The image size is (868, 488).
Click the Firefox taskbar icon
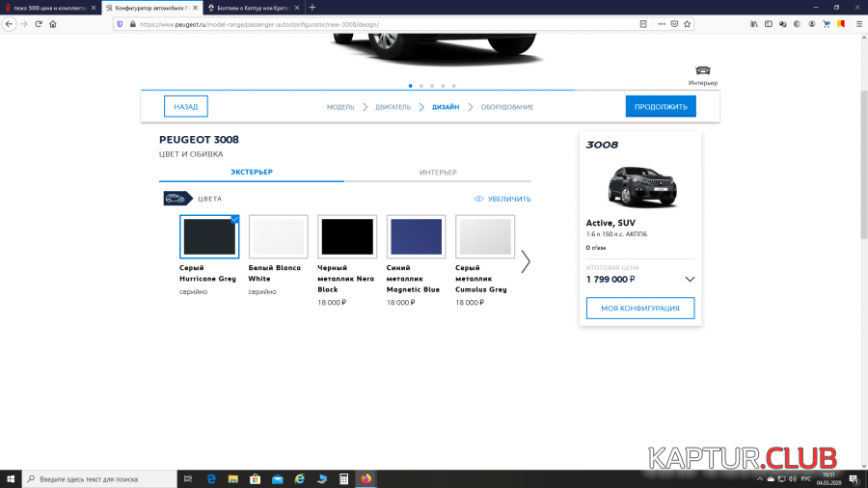coord(366,478)
